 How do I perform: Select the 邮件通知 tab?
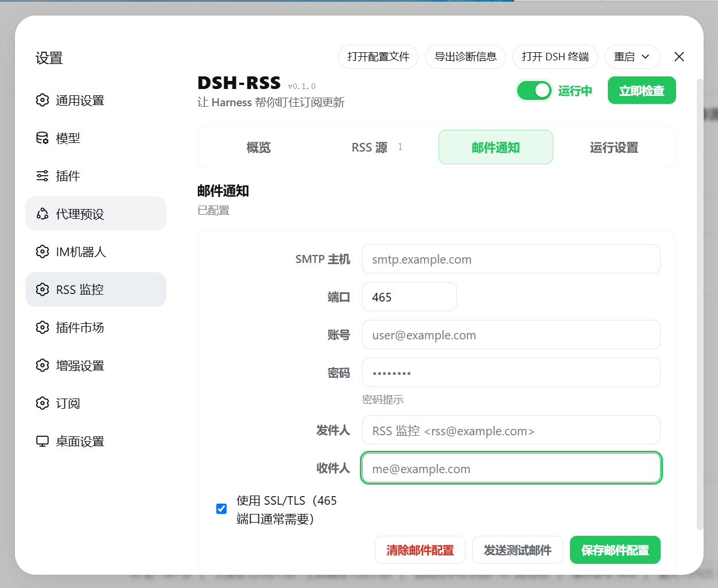(496, 148)
